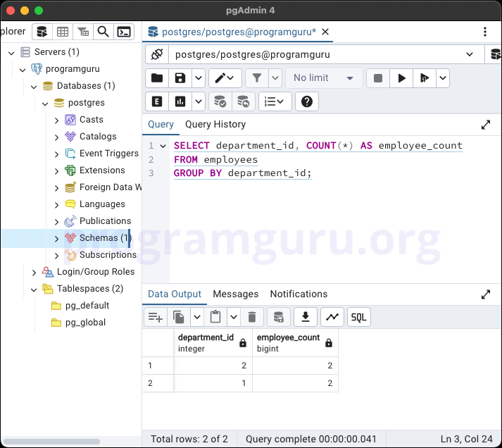Click employee_count column header

point(295,343)
